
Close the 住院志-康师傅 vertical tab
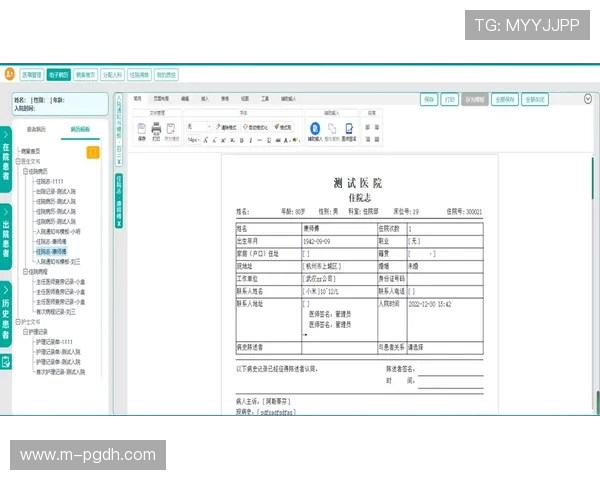[119, 224]
